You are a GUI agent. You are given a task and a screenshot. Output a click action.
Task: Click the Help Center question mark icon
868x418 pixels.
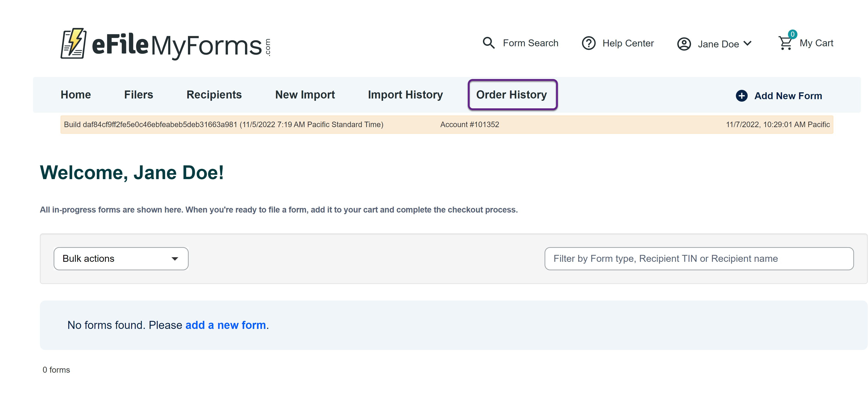pos(589,44)
